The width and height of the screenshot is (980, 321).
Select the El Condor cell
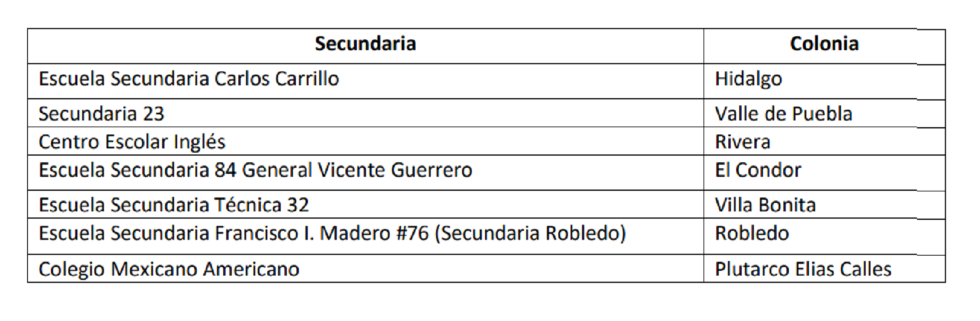(758, 170)
